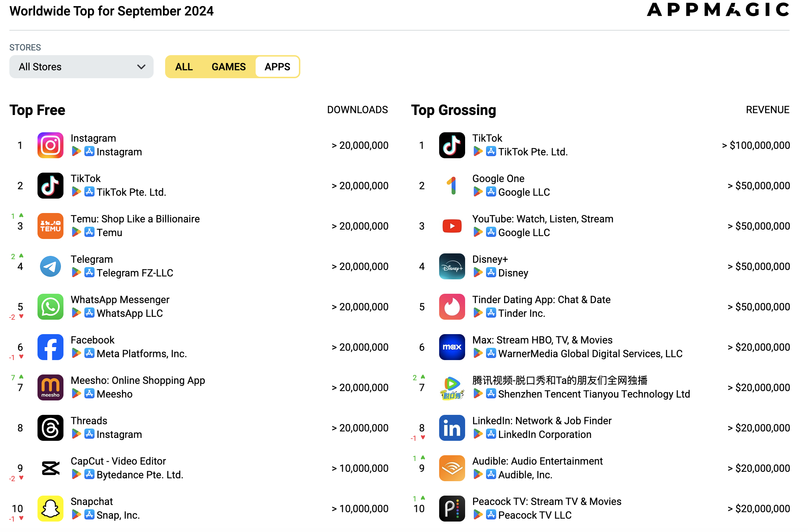Click the Temu app icon
Screen dimensions: 808x532
point(50,226)
